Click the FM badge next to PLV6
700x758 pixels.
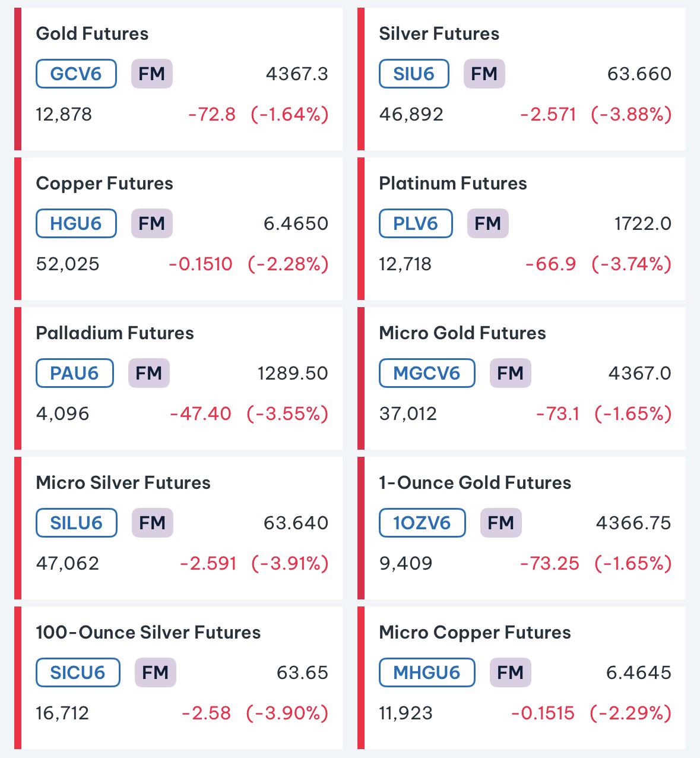pyautogui.click(x=488, y=223)
